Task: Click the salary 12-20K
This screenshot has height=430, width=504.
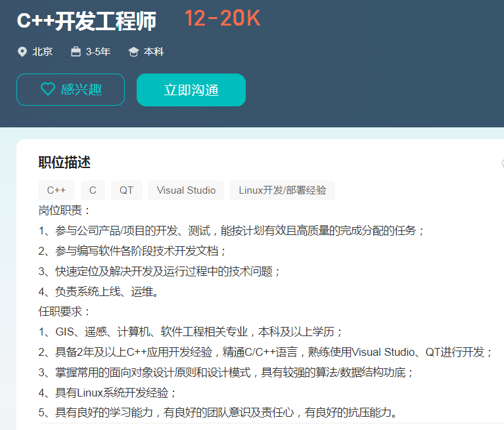Action: (222, 18)
